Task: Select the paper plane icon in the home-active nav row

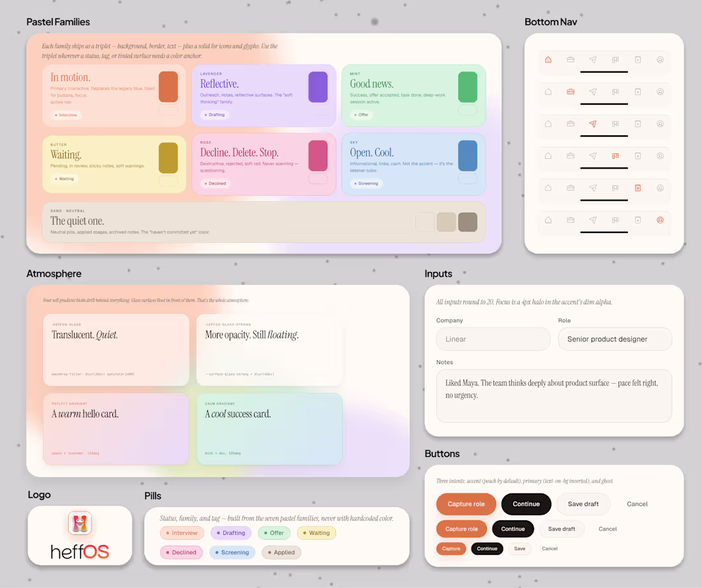Action: pos(593,59)
